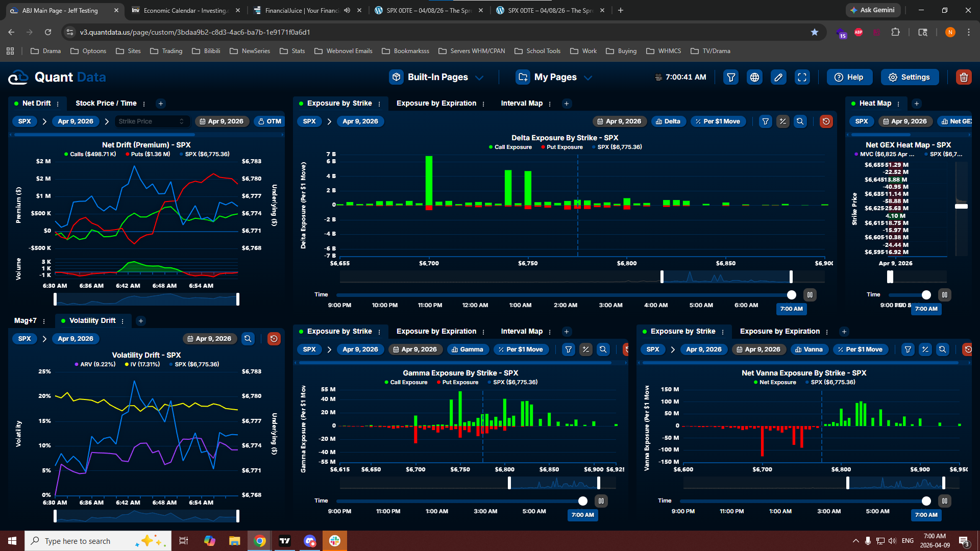Open the Stock Price / Time tab
The height and width of the screenshot is (551, 980).
click(x=106, y=103)
